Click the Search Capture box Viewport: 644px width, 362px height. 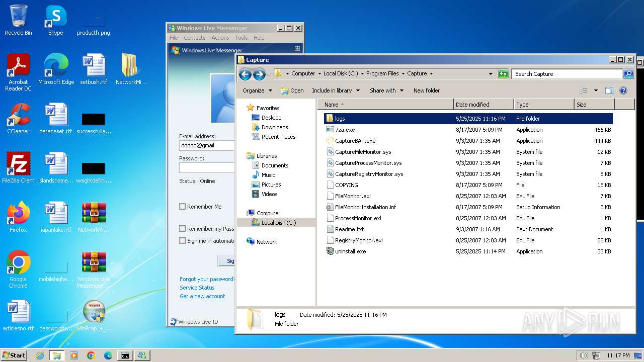(568, 74)
